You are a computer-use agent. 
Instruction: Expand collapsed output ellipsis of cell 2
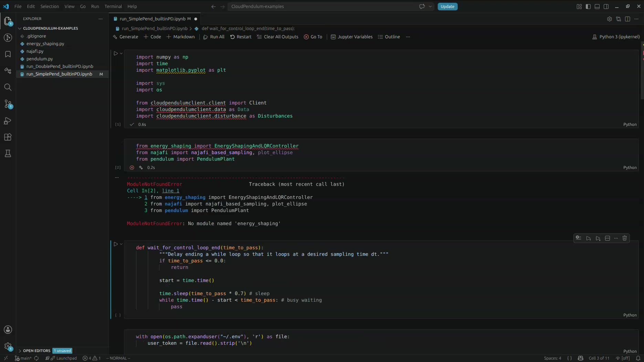117,178
